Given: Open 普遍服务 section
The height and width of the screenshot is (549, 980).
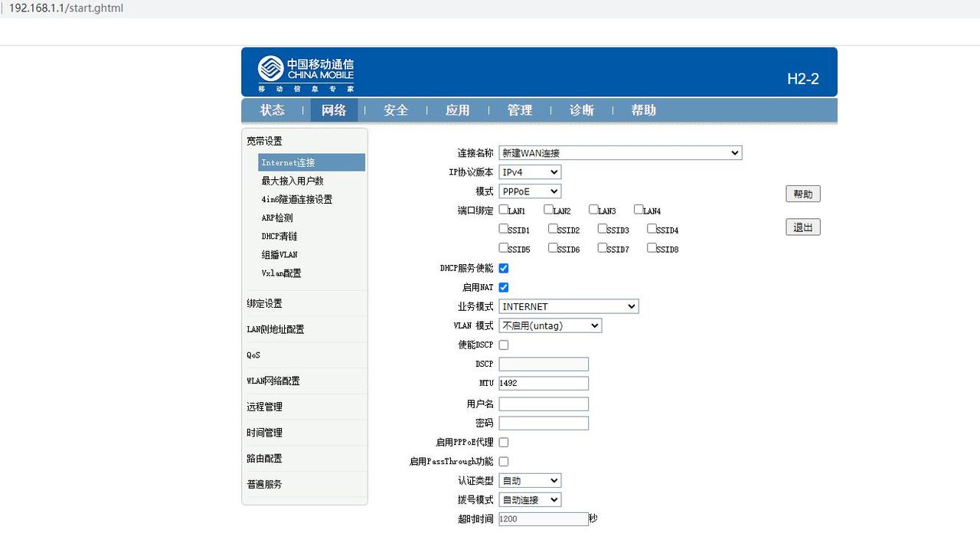Looking at the screenshot, I should click(x=264, y=484).
